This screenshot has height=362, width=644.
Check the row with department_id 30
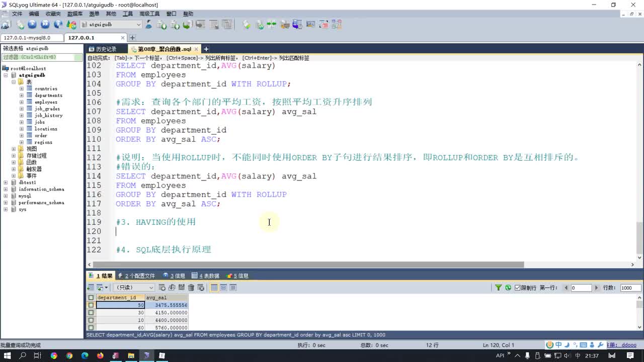pos(91,313)
